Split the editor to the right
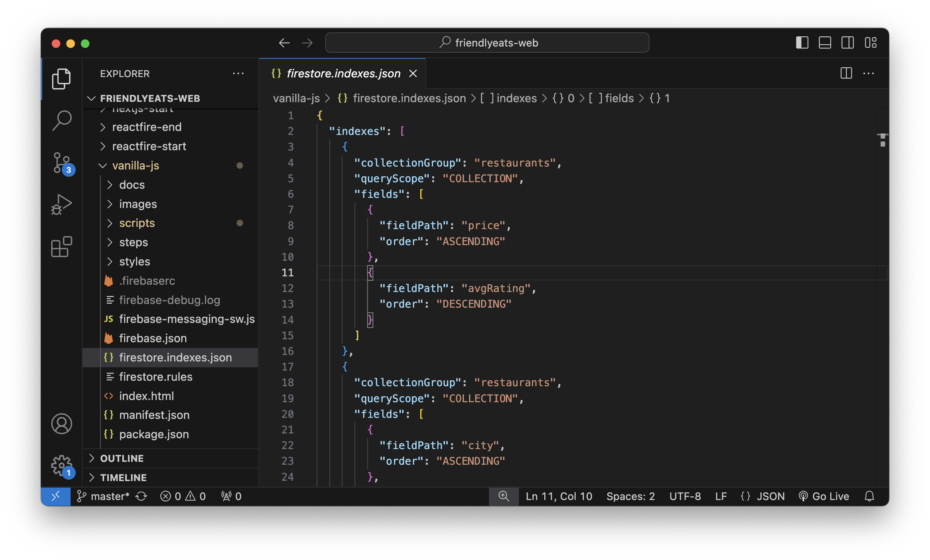This screenshot has width=930, height=560. coord(846,73)
